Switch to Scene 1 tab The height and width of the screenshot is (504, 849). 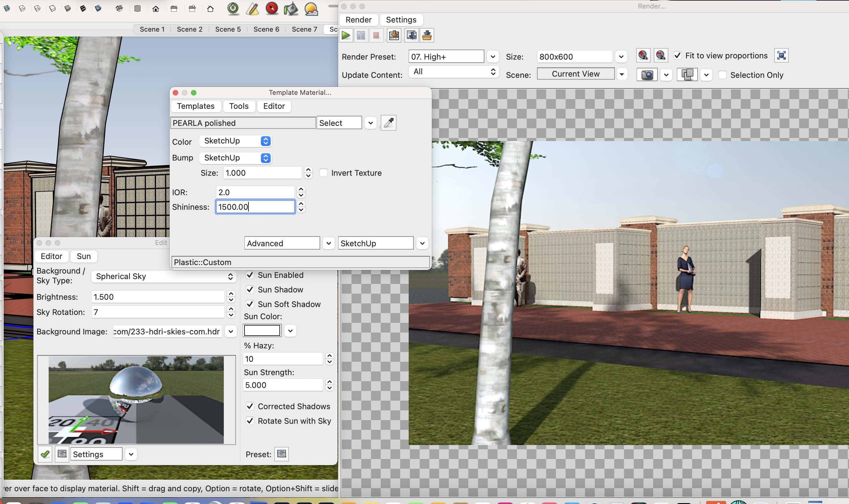tap(152, 29)
